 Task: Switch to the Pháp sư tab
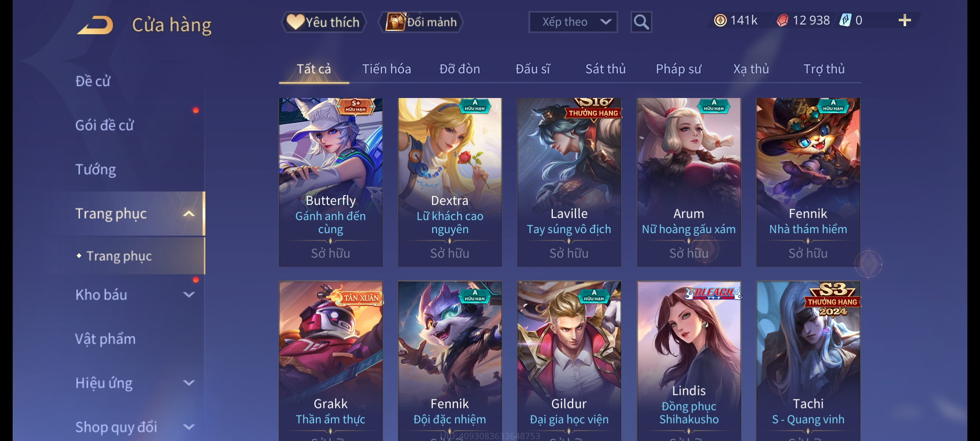(678, 69)
